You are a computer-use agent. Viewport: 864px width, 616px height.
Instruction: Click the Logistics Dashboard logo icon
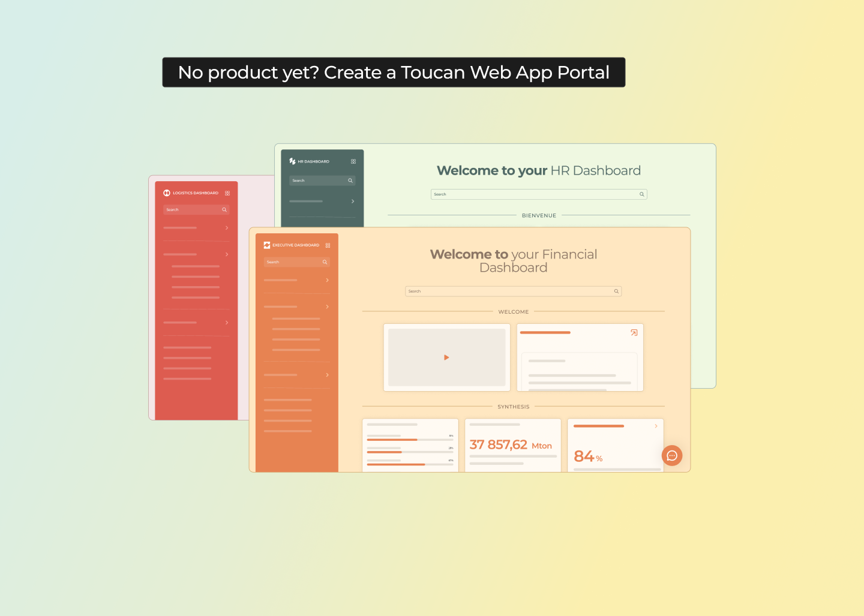[x=167, y=193]
